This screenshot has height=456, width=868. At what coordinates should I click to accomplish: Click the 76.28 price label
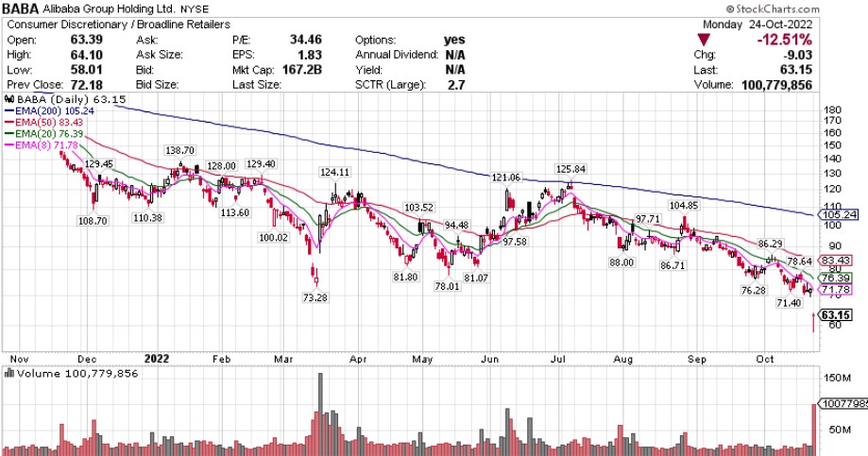(x=754, y=291)
